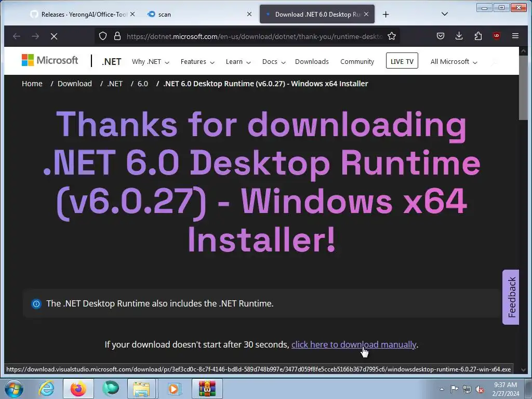Click the Microsoft logo
The image size is (532, 399).
pos(50,60)
